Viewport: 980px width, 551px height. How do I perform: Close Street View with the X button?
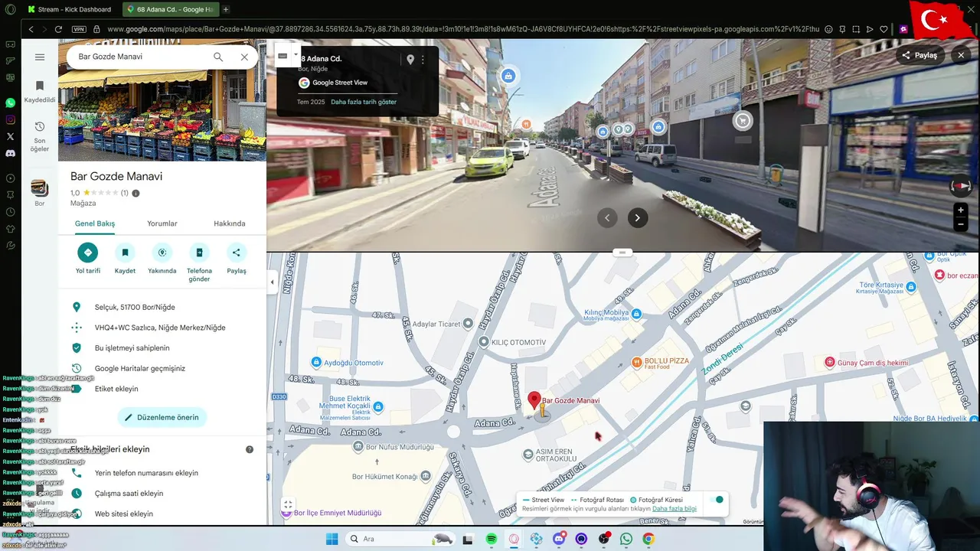click(x=961, y=55)
